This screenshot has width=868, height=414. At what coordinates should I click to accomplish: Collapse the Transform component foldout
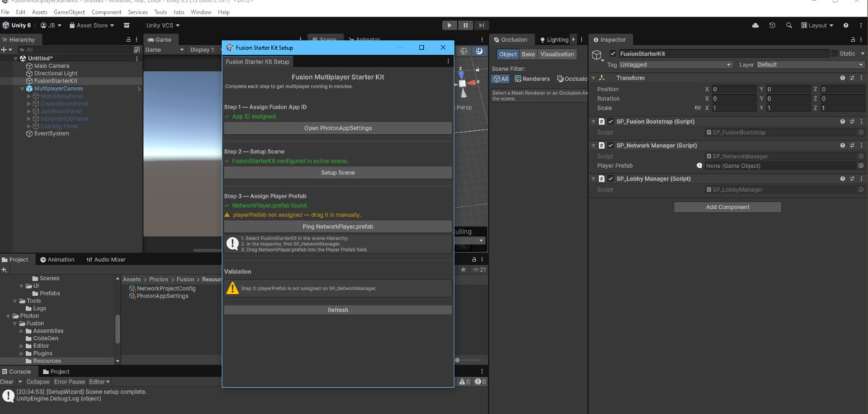[x=594, y=78]
